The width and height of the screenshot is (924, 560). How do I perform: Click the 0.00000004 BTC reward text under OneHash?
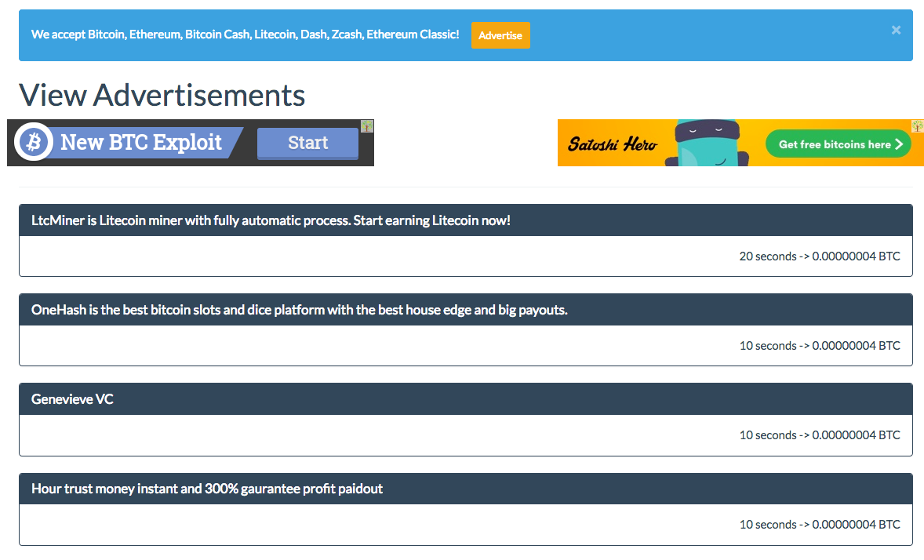tap(857, 345)
